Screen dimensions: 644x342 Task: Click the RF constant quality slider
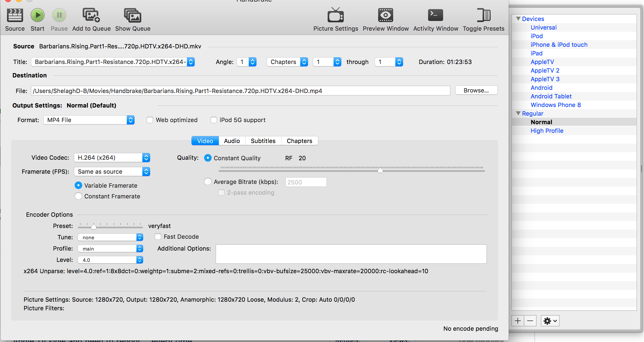pos(380,170)
